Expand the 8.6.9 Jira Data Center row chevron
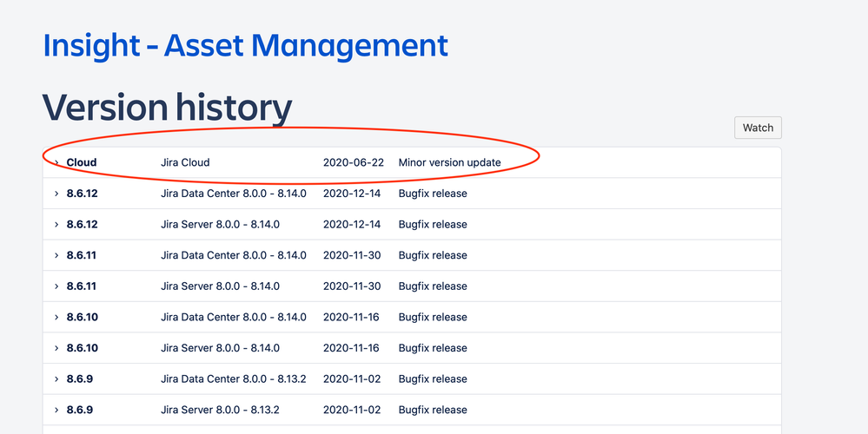Screen dimensions: 868x434 [x=56, y=379]
